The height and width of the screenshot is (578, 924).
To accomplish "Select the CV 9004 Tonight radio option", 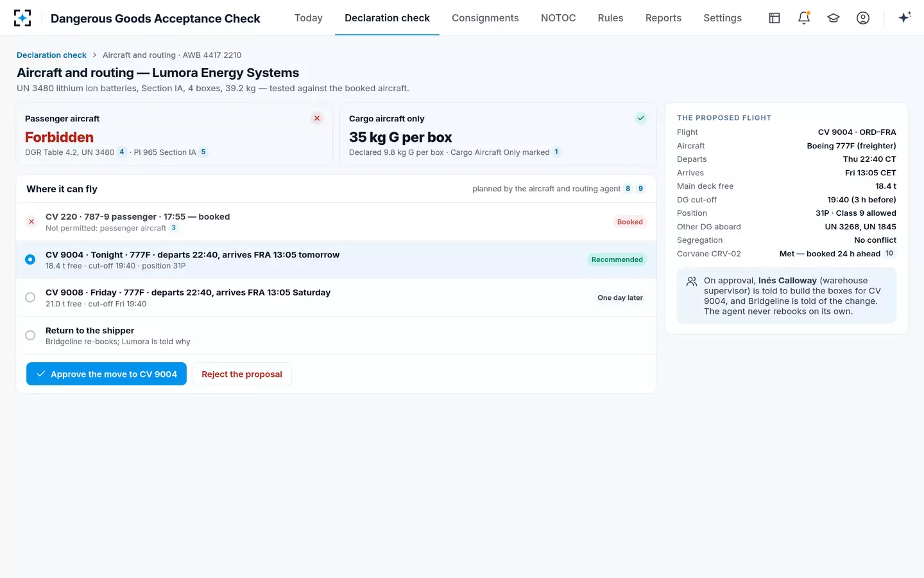I will pyautogui.click(x=30, y=259).
